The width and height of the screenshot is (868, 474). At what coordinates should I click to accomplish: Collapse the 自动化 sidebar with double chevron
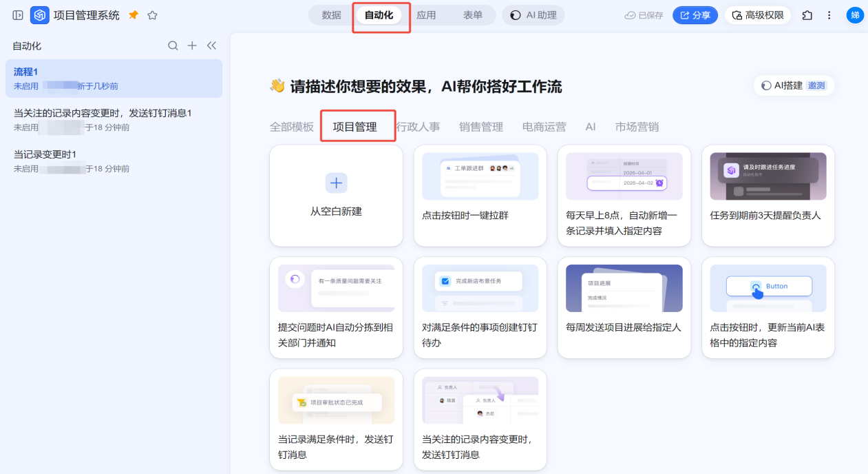(211, 45)
